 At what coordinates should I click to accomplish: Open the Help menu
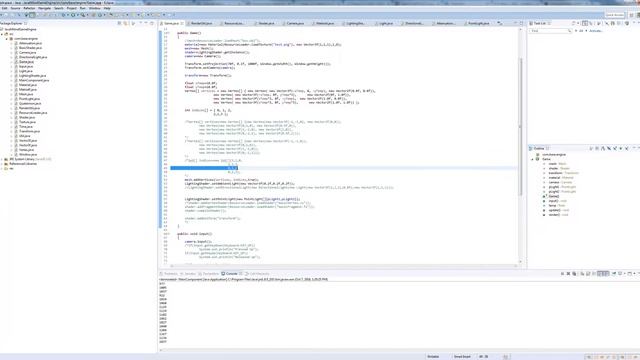107,8
